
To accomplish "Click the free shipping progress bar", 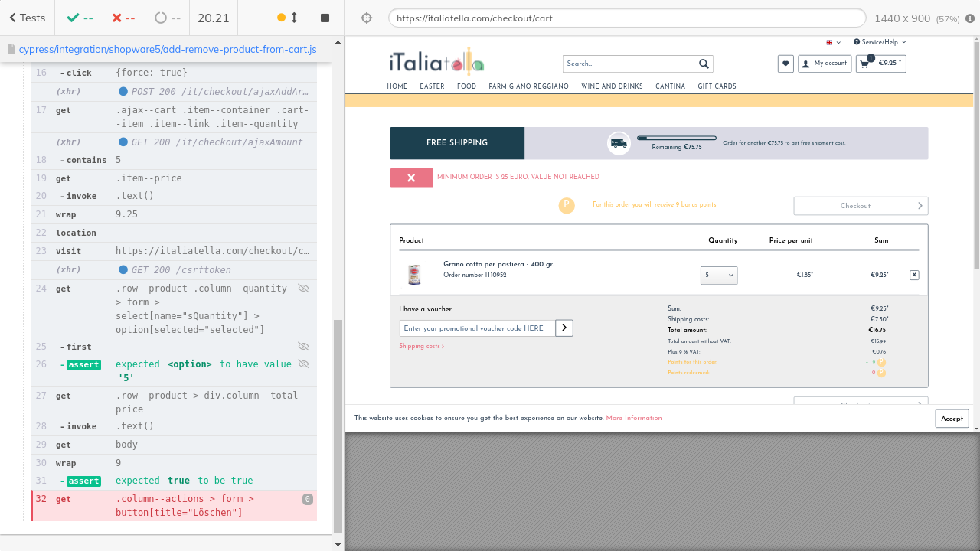I will point(677,139).
